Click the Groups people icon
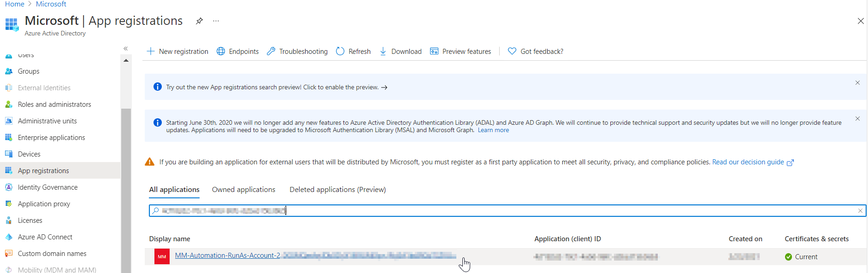868x273 pixels. 9,71
